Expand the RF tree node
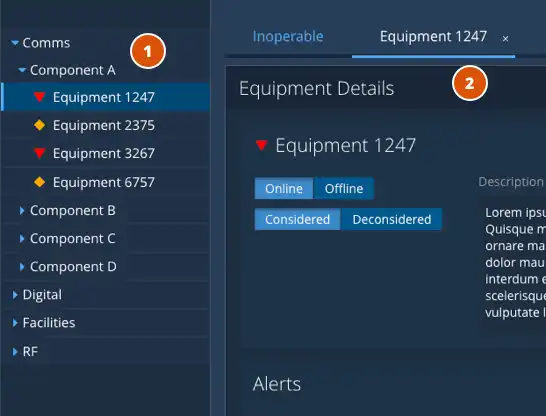546x416 pixels. point(15,352)
